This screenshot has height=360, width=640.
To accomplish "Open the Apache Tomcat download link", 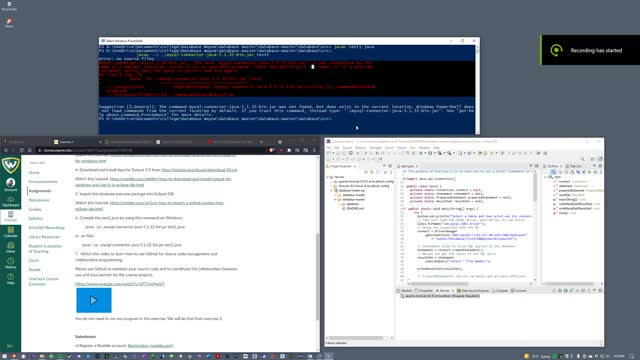I will pyautogui.click(x=199, y=170).
